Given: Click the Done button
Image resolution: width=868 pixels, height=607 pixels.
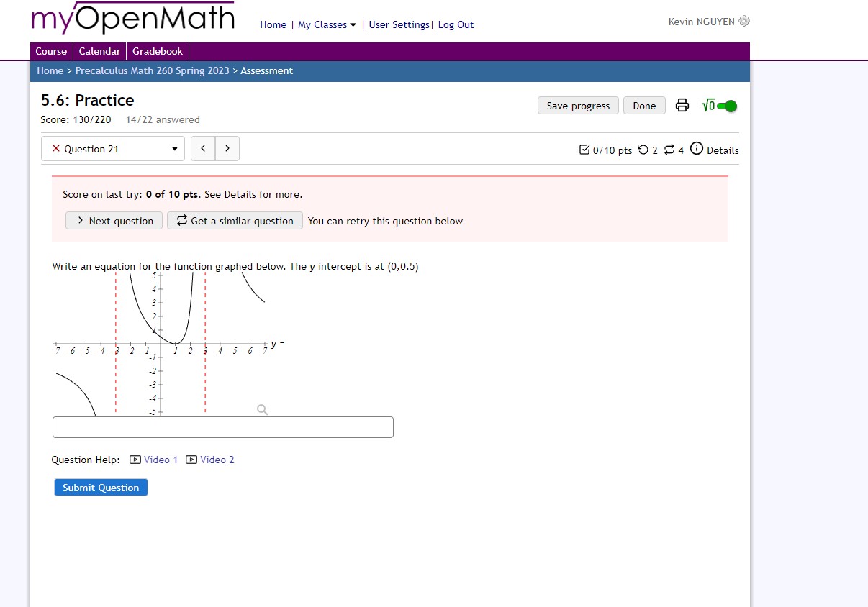Looking at the screenshot, I should pos(644,106).
